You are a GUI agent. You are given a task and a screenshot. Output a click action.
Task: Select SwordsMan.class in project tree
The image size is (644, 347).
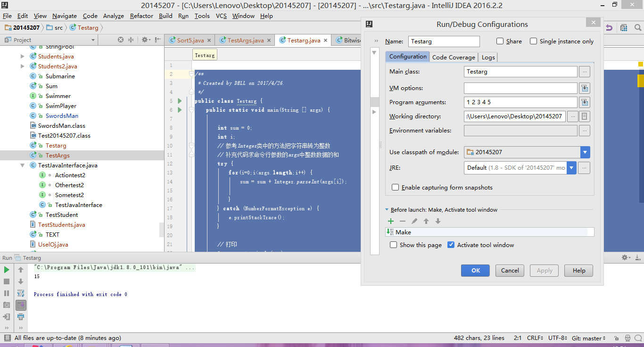coord(61,126)
